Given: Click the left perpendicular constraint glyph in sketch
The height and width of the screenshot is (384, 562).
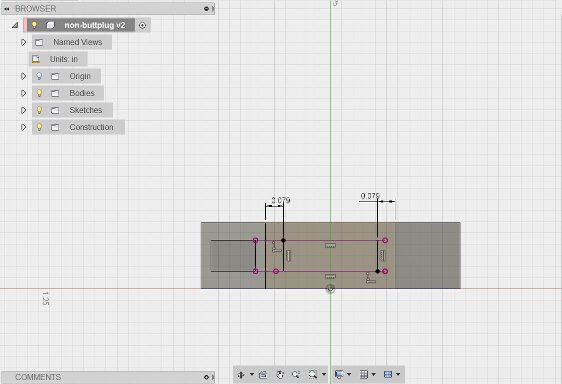Looking at the screenshot, I should pos(276,247).
